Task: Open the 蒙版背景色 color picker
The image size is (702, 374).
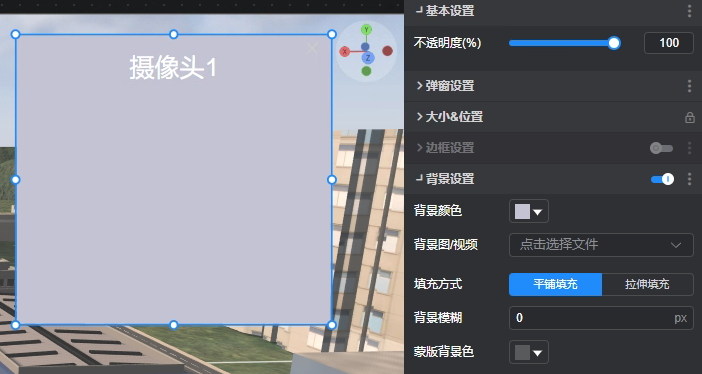Action: pos(529,353)
